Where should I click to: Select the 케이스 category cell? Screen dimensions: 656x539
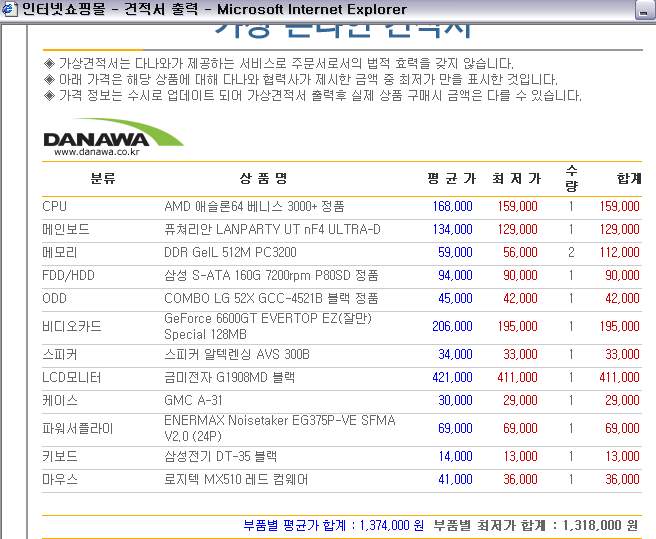click(x=60, y=400)
